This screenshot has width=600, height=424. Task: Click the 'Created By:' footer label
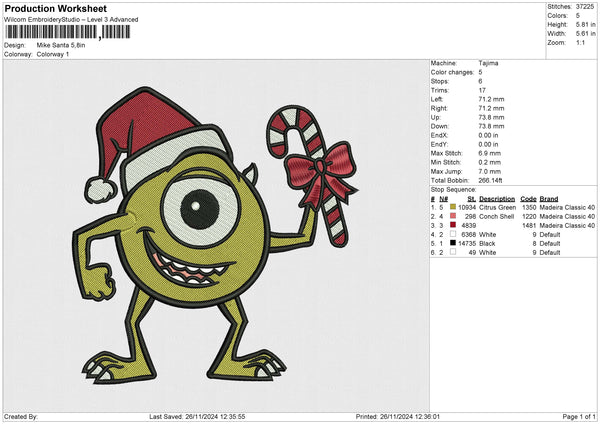click(21, 416)
